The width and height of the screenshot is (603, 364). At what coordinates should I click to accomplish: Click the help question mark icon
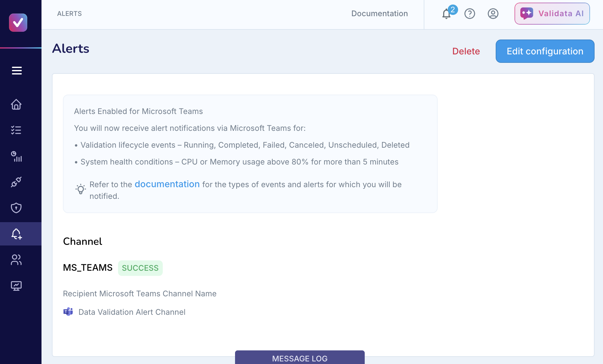(469, 14)
